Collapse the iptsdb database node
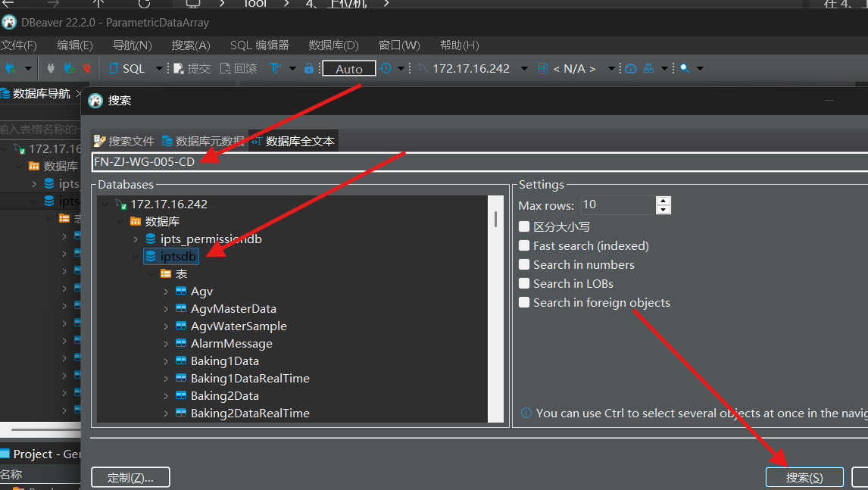The width and height of the screenshot is (868, 490). pyautogui.click(x=136, y=256)
